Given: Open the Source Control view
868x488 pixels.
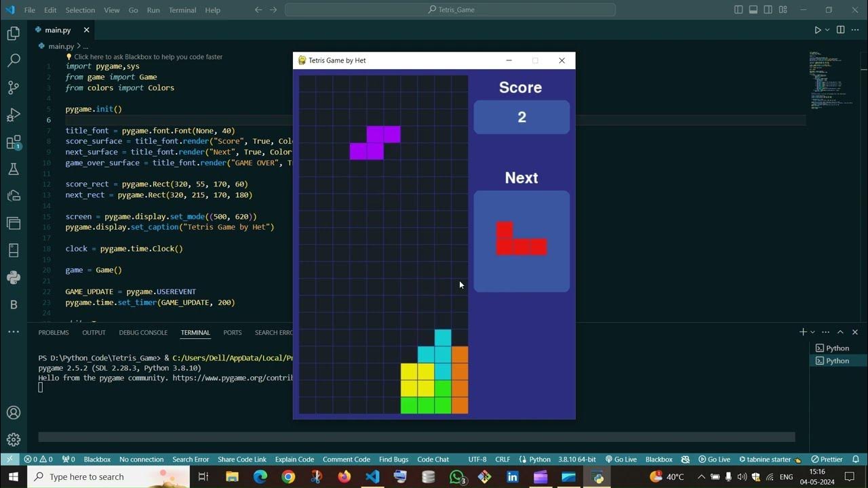Looking at the screenshot, I should 14,87.
